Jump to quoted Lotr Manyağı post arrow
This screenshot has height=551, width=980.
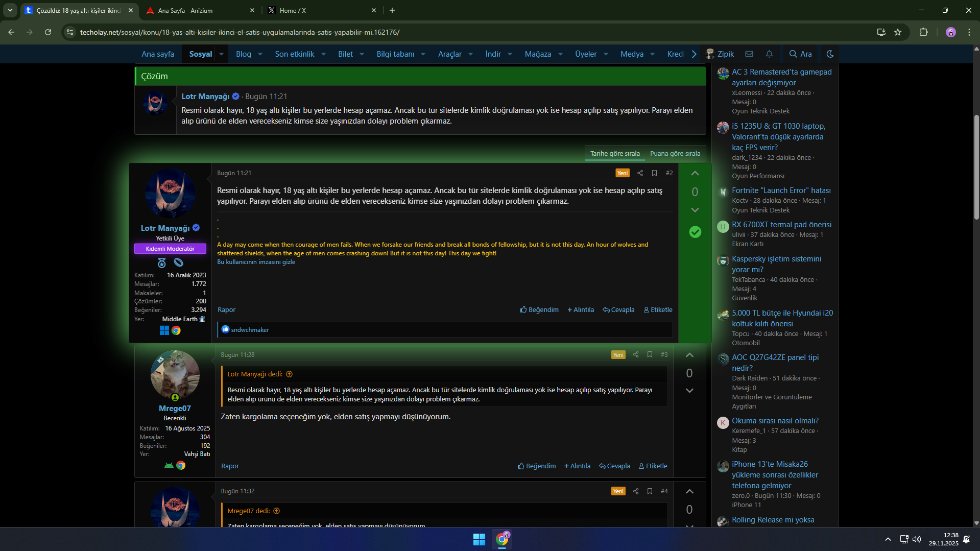tap(289, 374)
